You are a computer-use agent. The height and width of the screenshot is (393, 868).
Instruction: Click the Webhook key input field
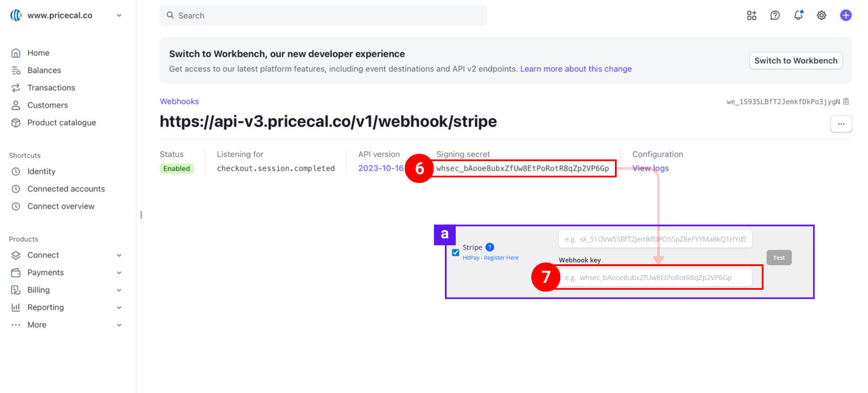tap(655, 277)
